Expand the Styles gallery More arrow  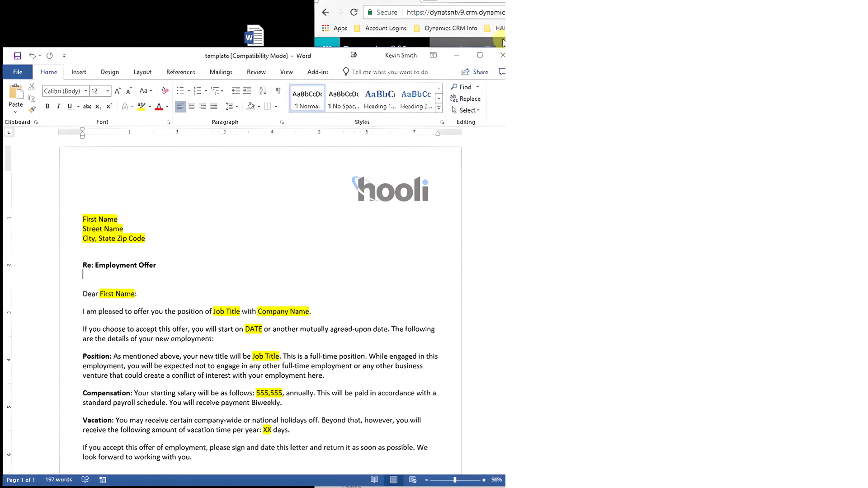(x=439, y=108)
